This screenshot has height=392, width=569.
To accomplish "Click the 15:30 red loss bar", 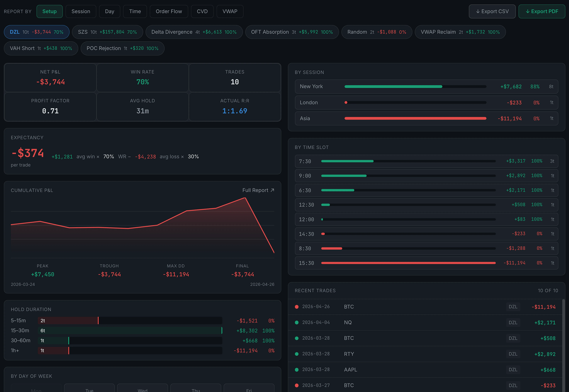I will point(408,263).
